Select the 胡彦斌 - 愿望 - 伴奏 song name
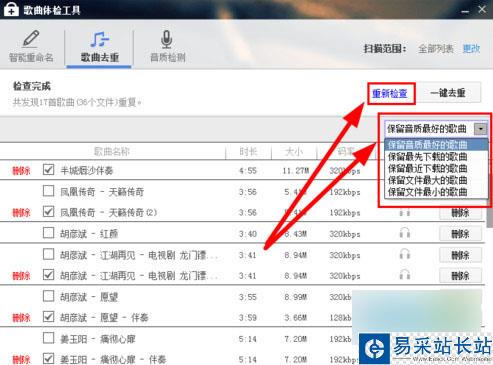The width and height of the screenshot is (493, 365). pos(104,318)
